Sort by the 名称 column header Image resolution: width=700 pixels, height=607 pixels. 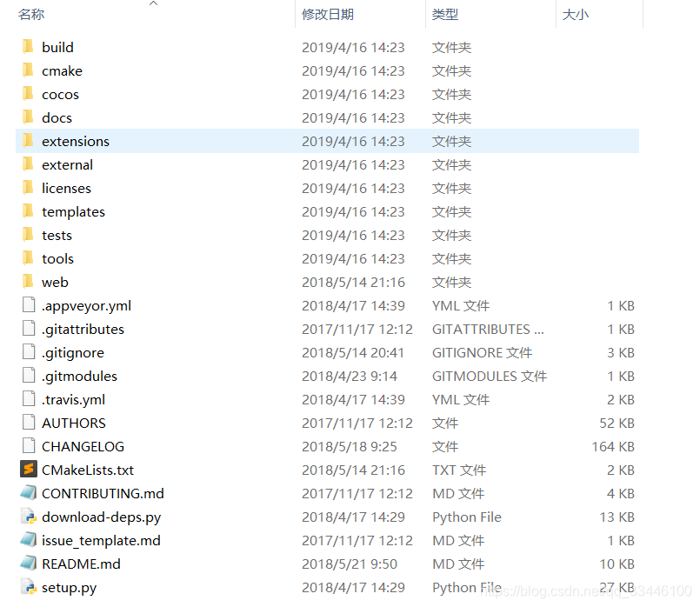[31, 14]
